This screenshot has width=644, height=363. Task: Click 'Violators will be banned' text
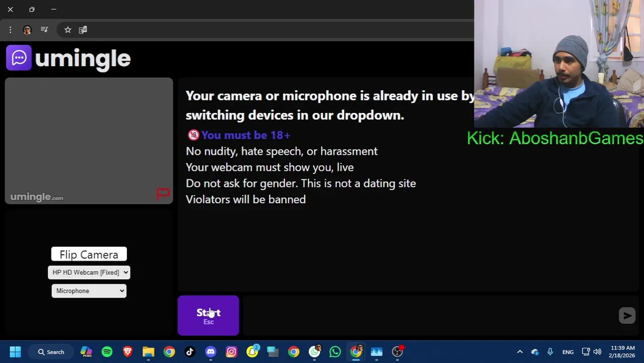click(245, 200)
